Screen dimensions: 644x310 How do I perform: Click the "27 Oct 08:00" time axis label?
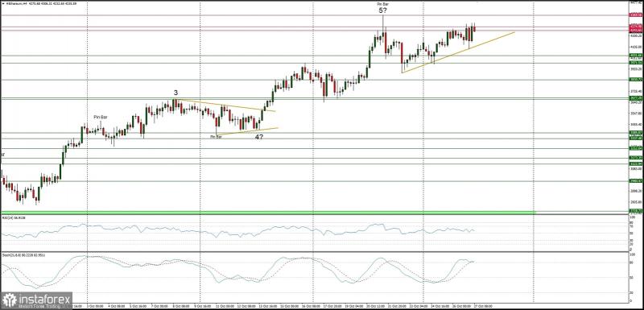click(x=484, y=306)
